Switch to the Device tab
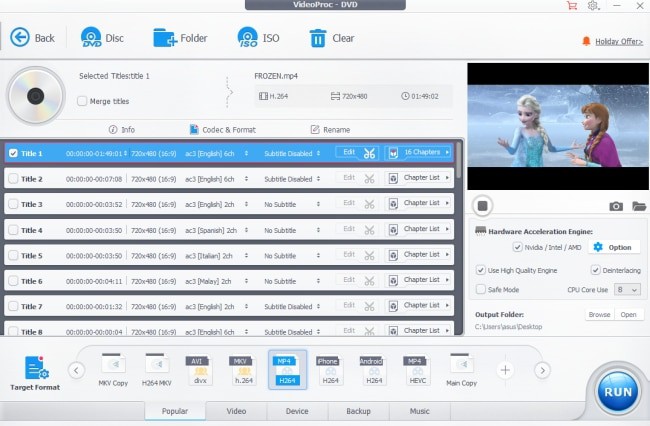Image resolution: width=650 pixels, height=426 pixels. pos(297,411)
